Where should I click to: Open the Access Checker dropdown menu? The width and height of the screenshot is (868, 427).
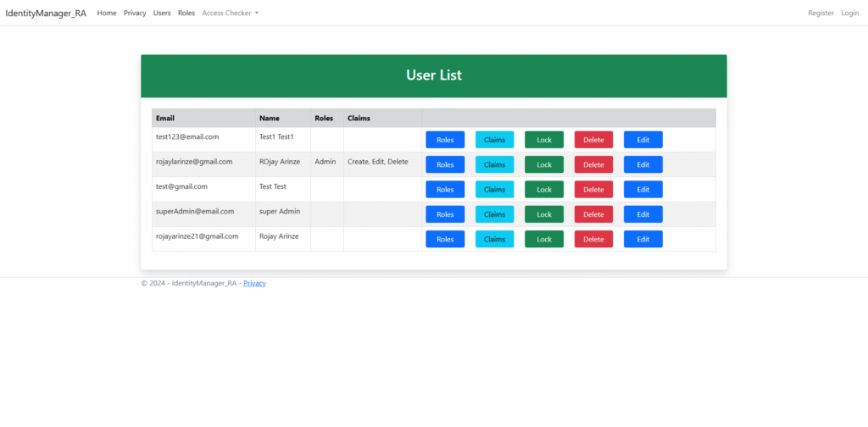(230, 14)
